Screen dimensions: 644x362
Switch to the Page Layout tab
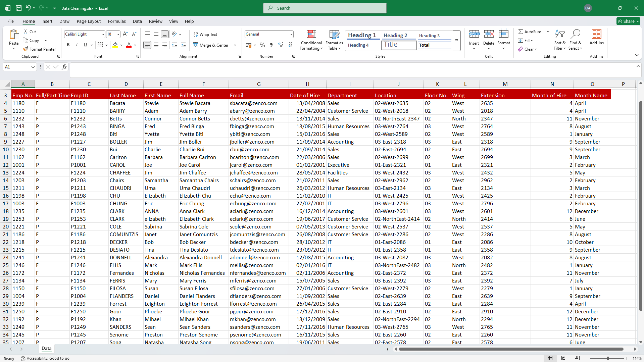(x=89, y=21)
